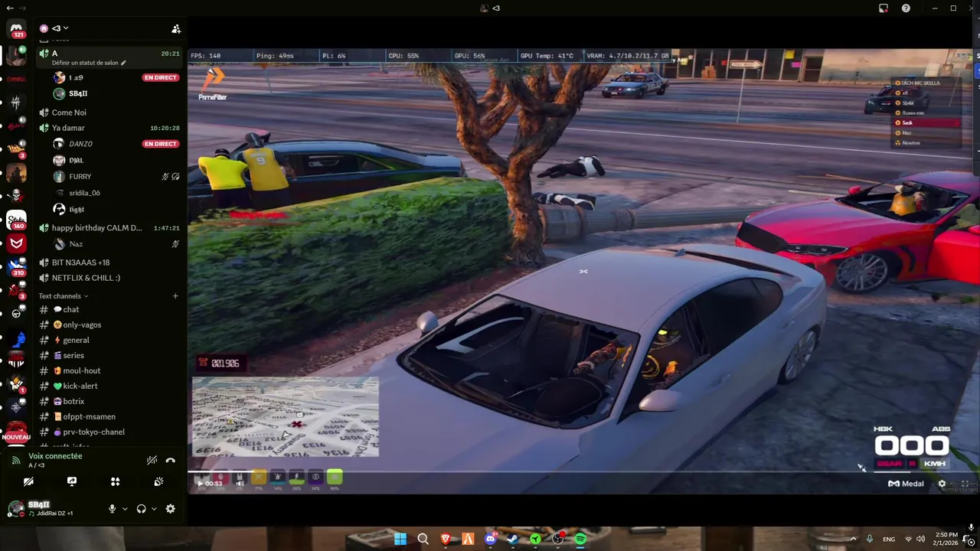Deafen audio with headphones icon
This screenshot has height=551, width=980.
coord(141,509)
